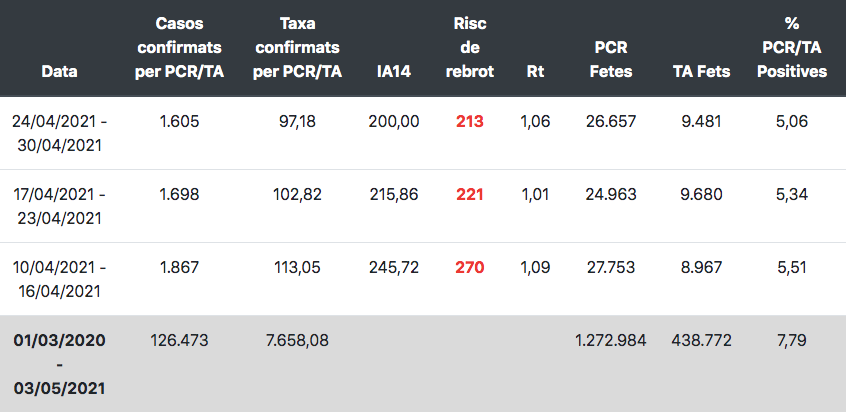Click the Rt column header
The width and height of the screenshot is (846, 413).
535,71
